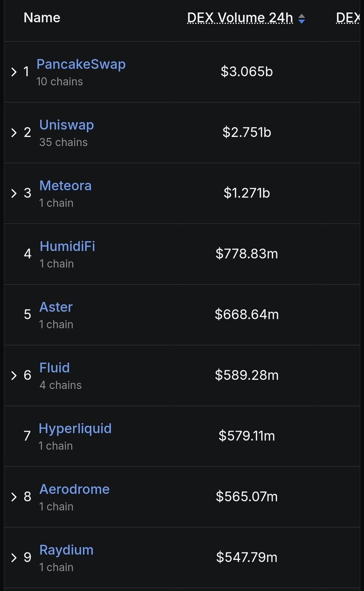
Task: Open the Hyperliquid protocol link
Action: coord(75,428)
